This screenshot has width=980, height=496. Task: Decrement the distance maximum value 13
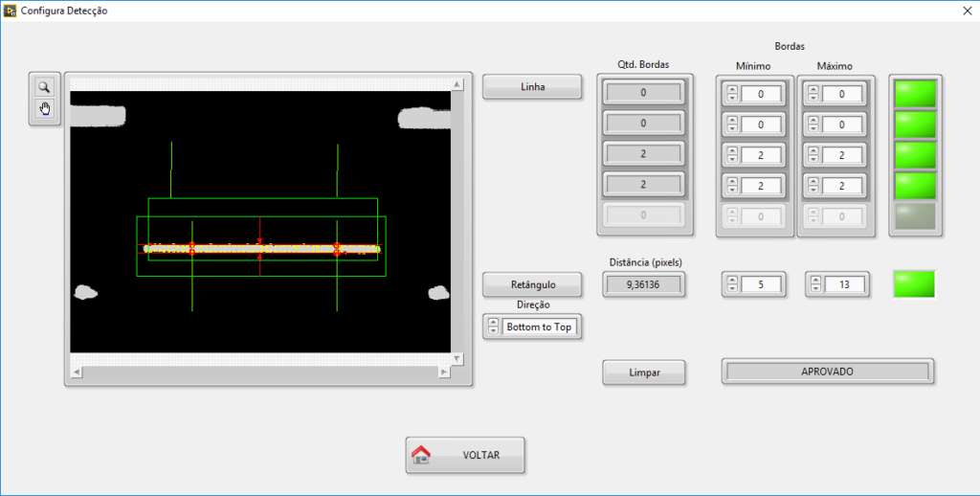815,289
